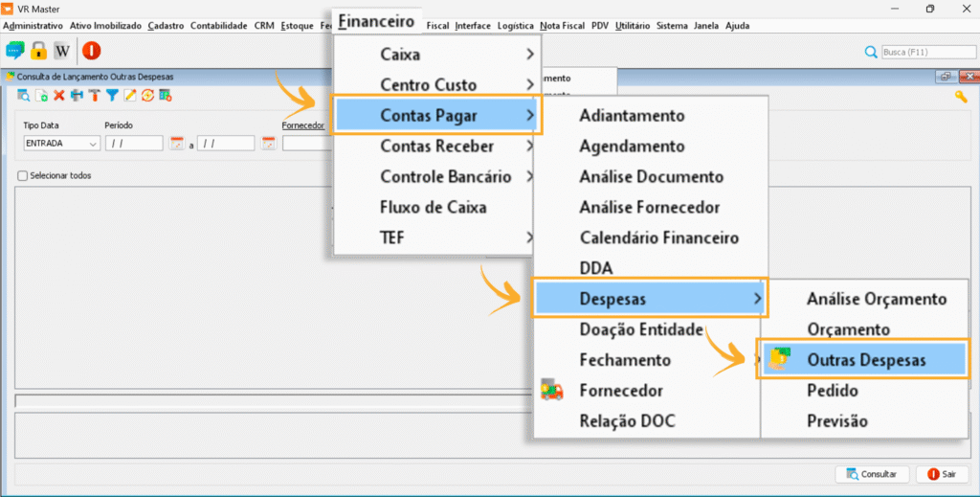
Task: Click the Sair button
Action: click(942, 474)
